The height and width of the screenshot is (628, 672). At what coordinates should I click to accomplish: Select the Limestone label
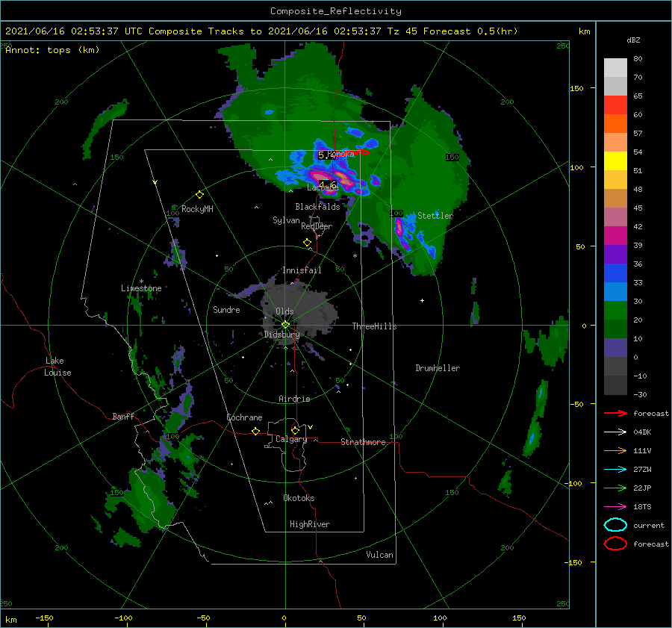point(141,288)
